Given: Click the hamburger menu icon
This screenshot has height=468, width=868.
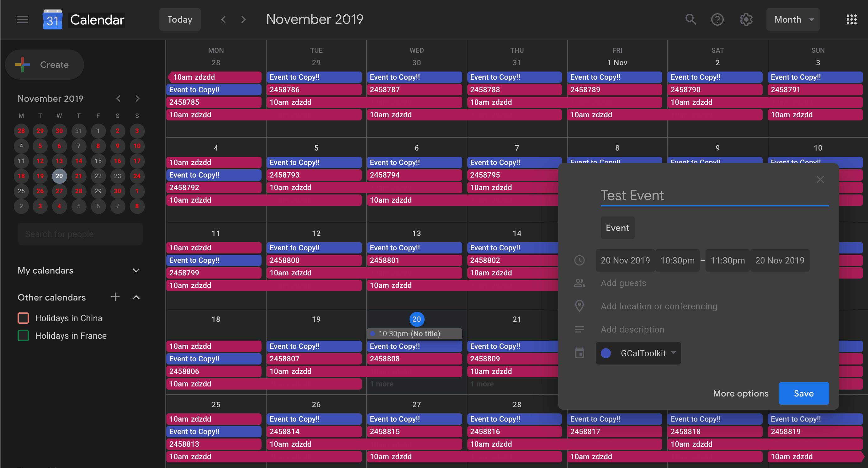Looking at the screenshot, I should pos(23,19).
